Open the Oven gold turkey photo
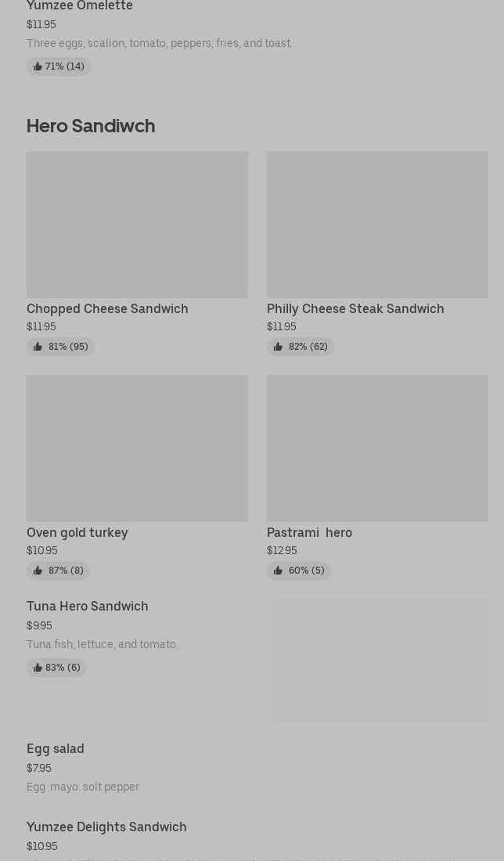This screenshot has width=504, height=861. (x=137, y=449)
